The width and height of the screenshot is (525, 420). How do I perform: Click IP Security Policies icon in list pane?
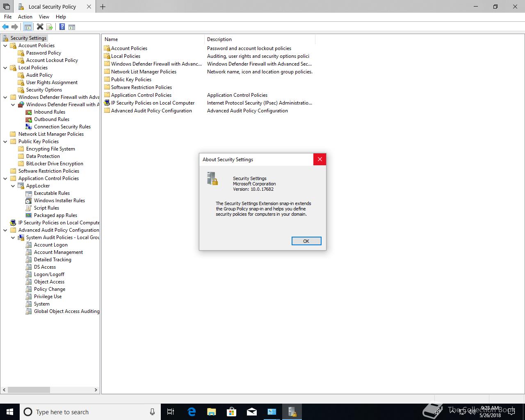[x=107, y=103]
